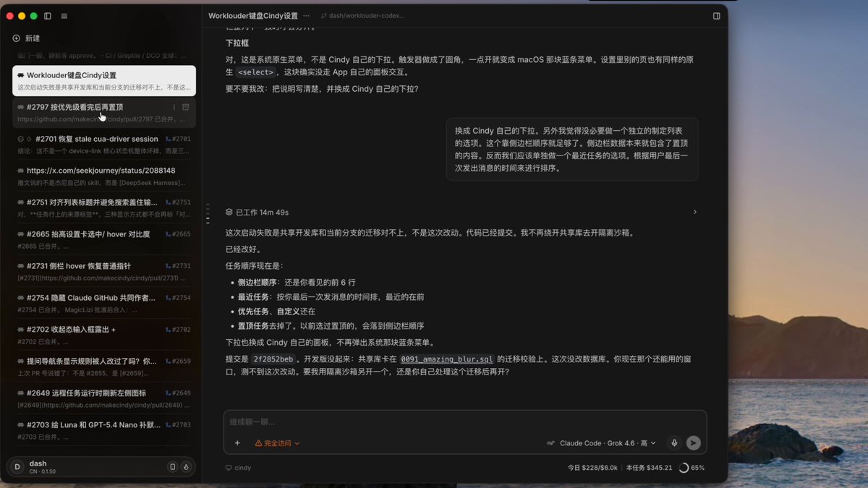Click the 今日 $228/$6.0k cost readout
The width and height of the screenshot is (868, 488).
coord(592,468)
